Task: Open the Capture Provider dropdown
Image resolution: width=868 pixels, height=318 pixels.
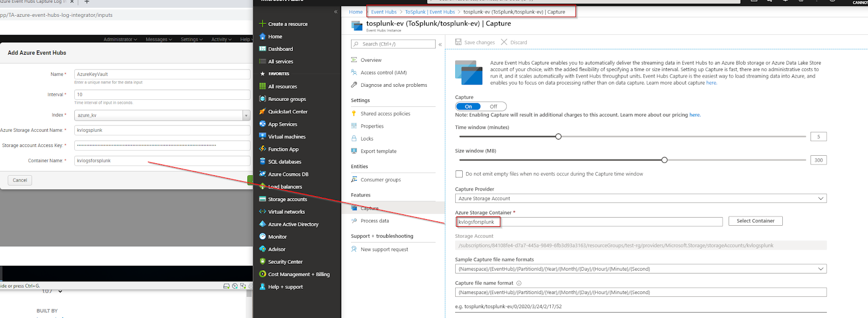Action: [x=641, y=199]
